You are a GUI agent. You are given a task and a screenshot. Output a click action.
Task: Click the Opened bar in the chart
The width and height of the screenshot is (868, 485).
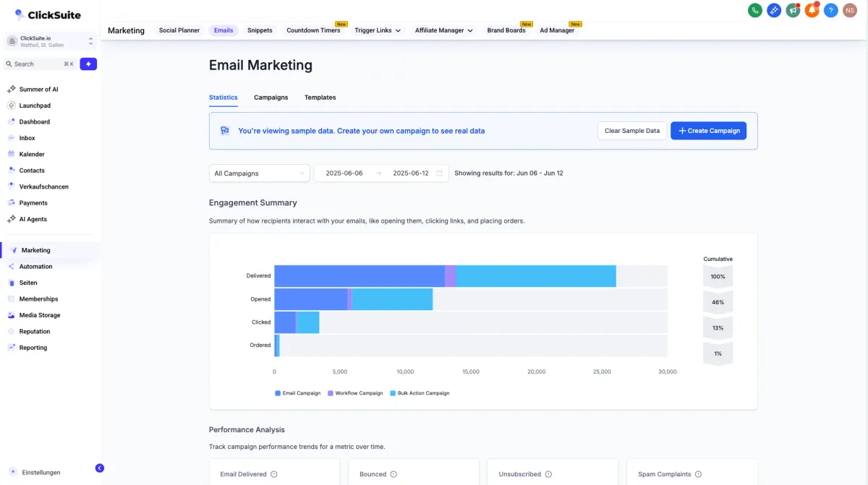353,299
